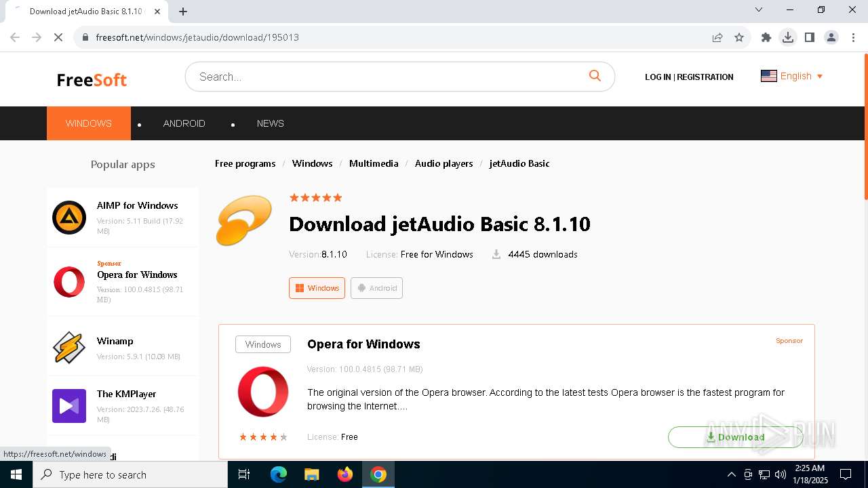Click the Free programs breadcrumb

coord(245,163)
